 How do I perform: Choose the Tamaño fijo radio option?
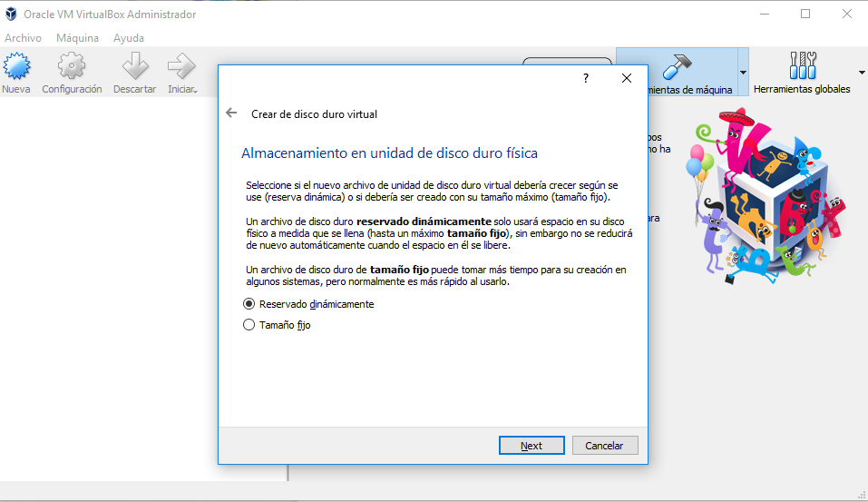[249, 325]
